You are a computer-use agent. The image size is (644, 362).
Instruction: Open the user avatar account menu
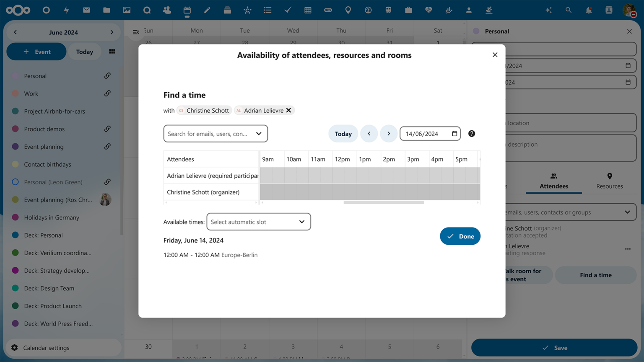628,10
